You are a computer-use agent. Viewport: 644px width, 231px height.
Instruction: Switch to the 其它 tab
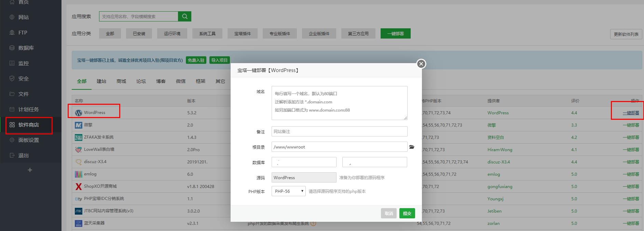220,81
